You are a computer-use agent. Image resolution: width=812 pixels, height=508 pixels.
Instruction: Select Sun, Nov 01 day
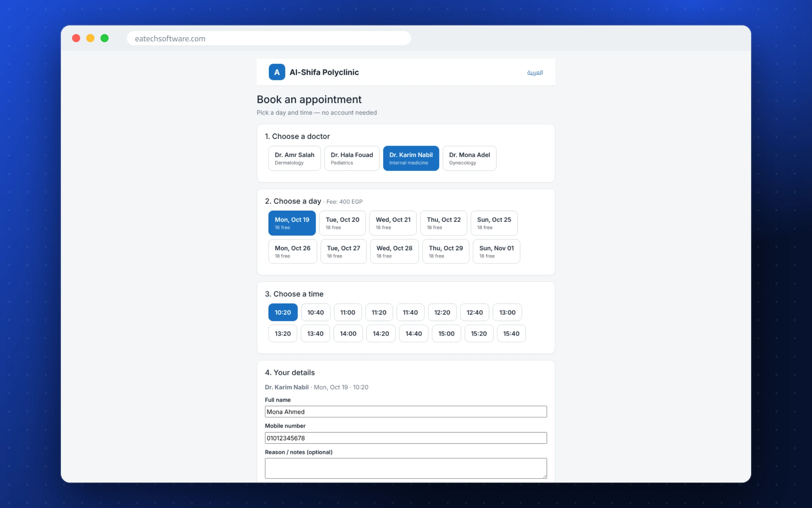(496, 251)
